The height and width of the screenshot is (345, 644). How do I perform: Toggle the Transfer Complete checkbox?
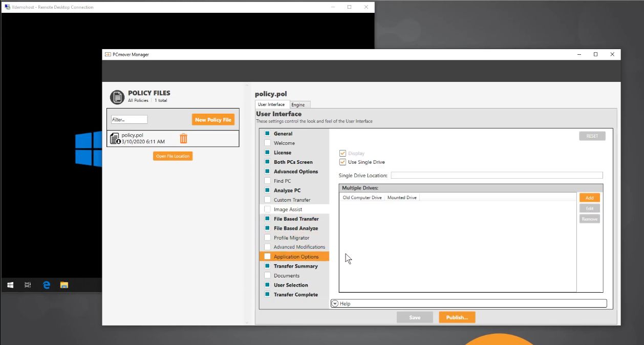(x=267, y=294)
